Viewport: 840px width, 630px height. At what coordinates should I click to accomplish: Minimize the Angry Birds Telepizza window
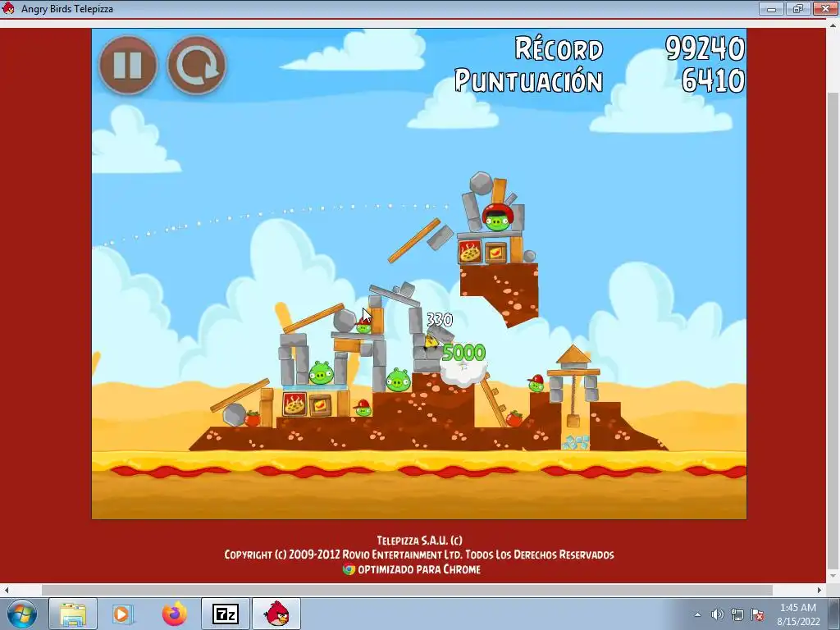(x=771, y=8)
